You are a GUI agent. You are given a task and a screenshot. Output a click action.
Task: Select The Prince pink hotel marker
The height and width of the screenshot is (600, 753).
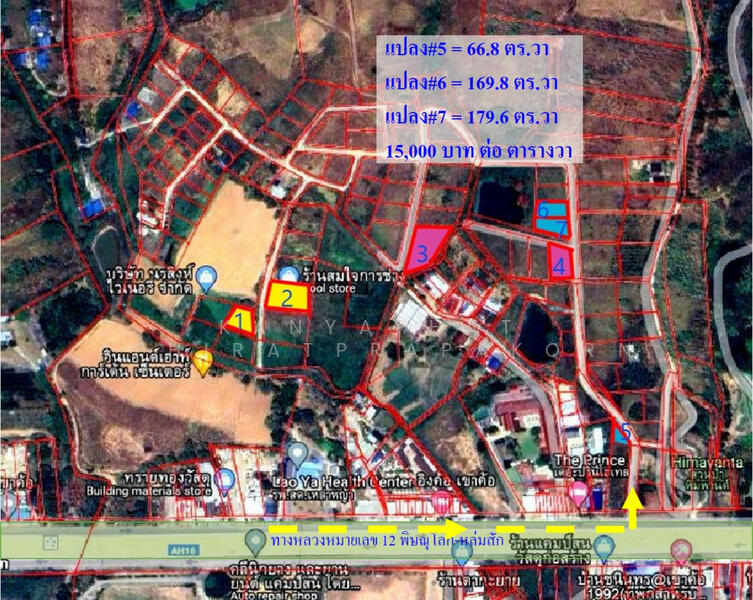[578, 491]
